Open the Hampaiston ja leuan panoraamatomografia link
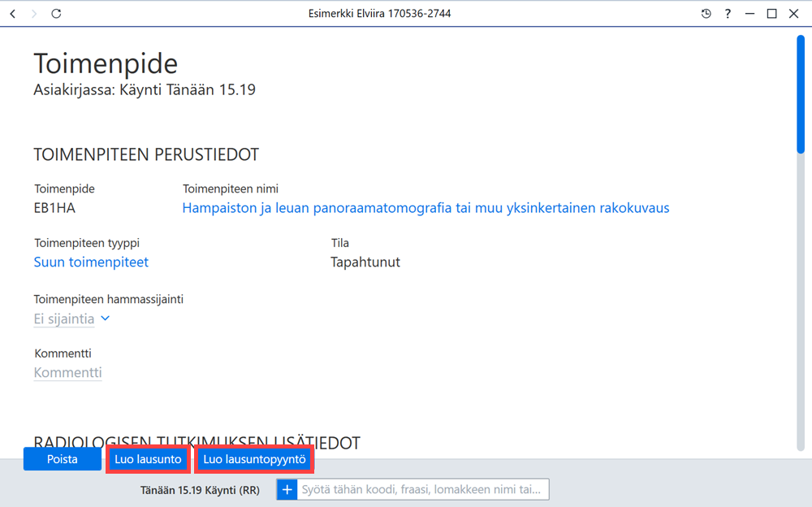Viewport: 812px width, 507px height. click(425, 208)
